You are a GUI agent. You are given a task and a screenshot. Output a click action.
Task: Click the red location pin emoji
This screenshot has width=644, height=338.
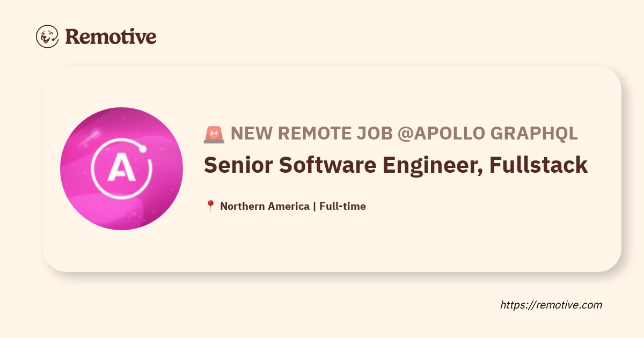click(x=210, y=206)
